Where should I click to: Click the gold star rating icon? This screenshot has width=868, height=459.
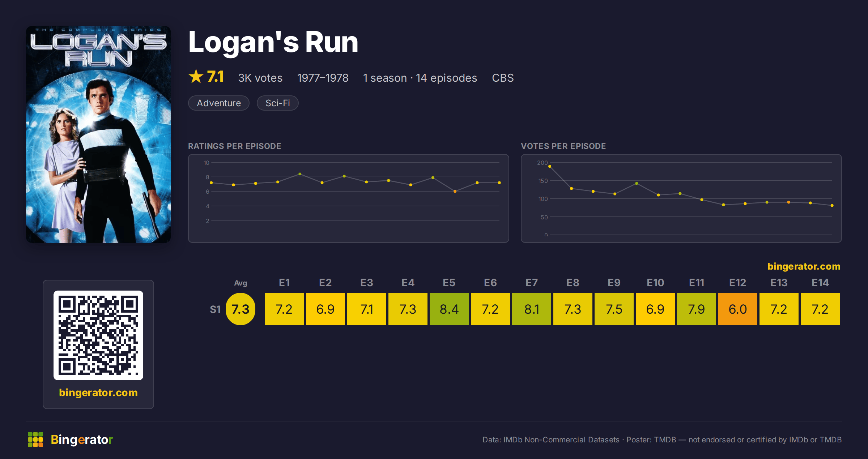[196, 77]
